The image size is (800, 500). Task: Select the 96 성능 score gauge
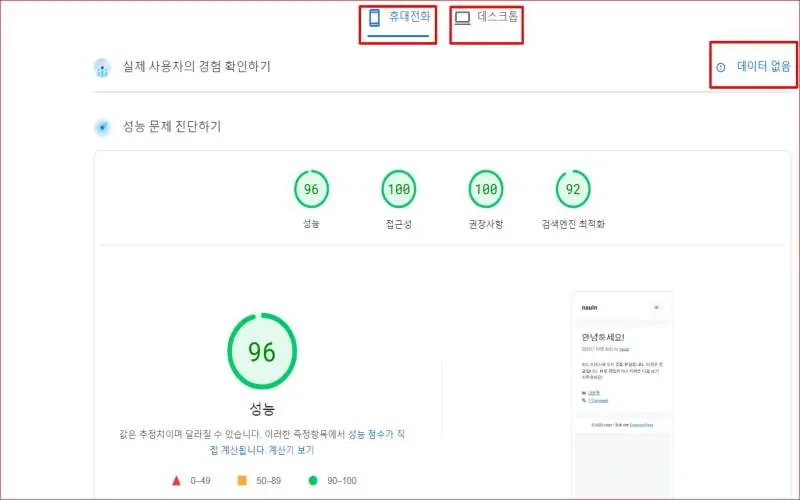pos(311,189)
